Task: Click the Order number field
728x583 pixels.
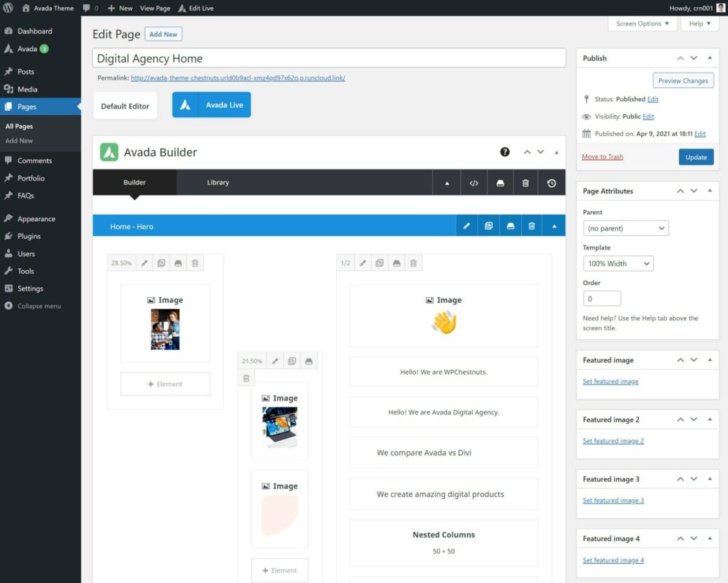Action: tap(601, 299)
